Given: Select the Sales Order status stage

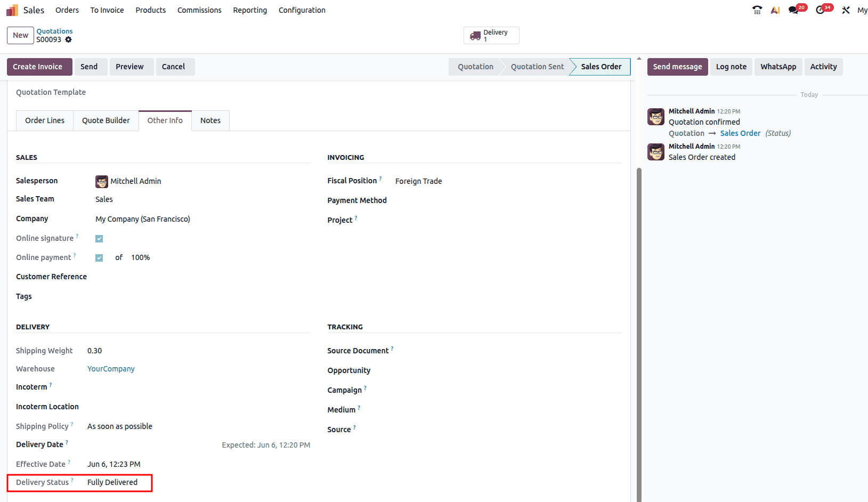Looking at the screenshot, I should coord(601,67).
